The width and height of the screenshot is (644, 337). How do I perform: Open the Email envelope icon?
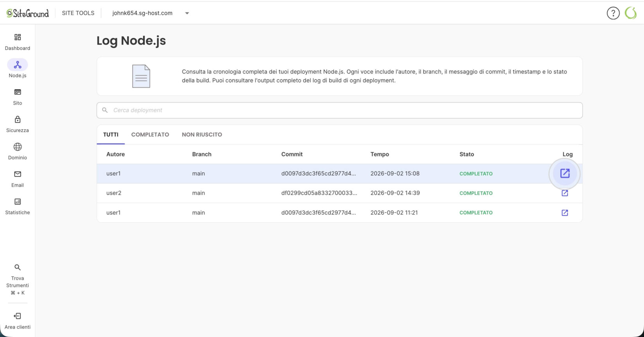coord(18,174)
